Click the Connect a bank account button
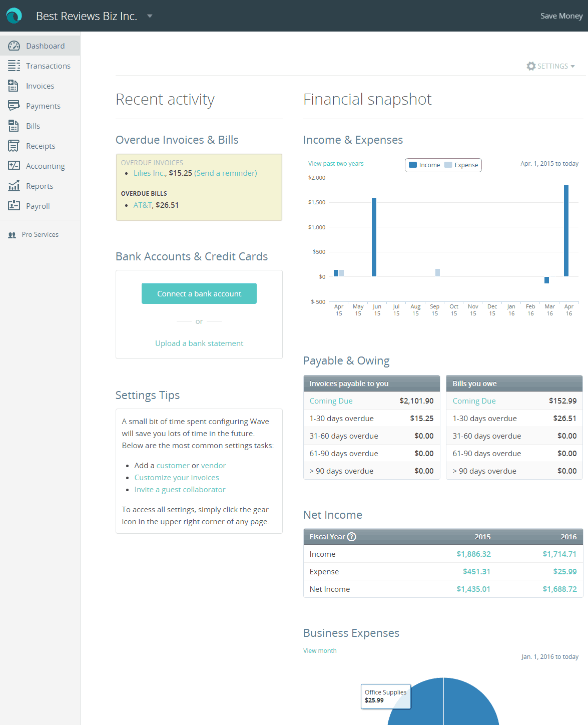The image size is (588, 725). pos(199,293)
